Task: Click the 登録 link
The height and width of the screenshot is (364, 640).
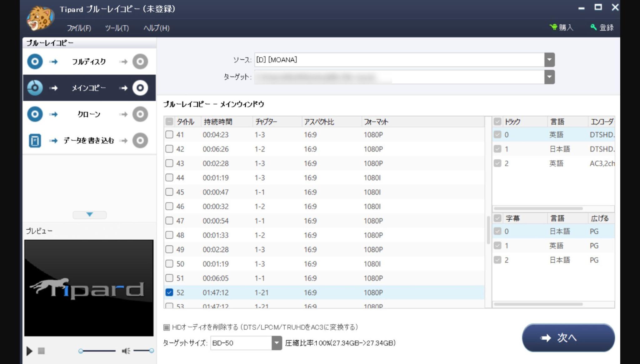Action: (607, 27)
